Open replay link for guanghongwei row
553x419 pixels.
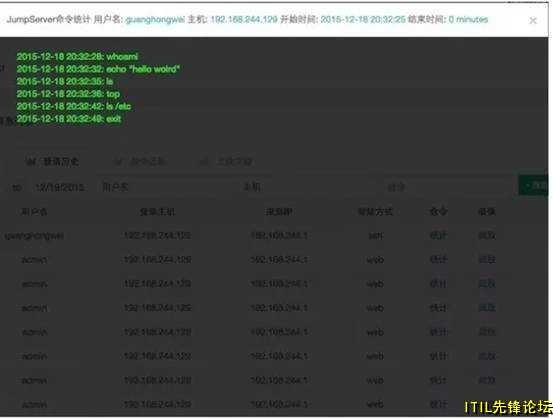click(487, 235)
